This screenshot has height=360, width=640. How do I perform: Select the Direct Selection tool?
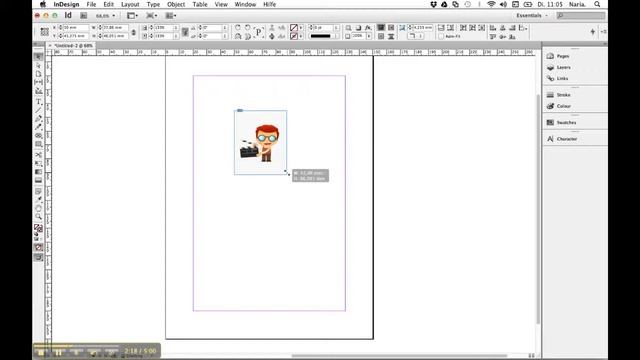click(38, 65)
